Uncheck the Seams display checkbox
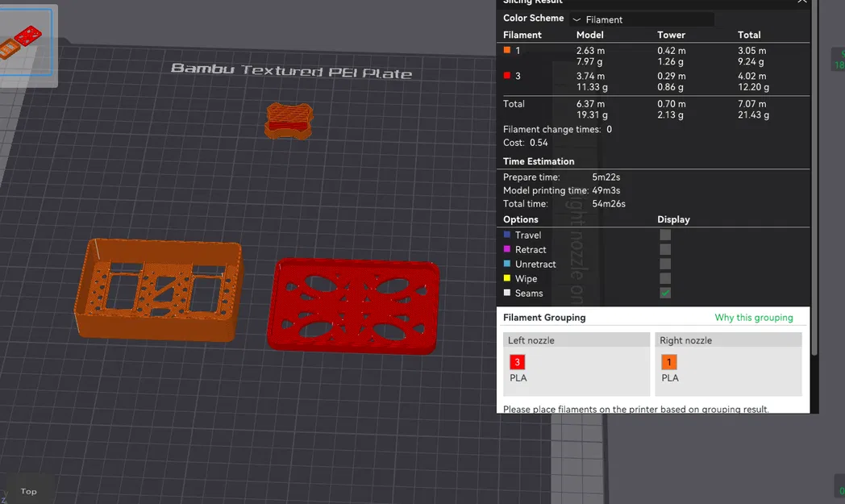845x504 pixels. point(665,294)
